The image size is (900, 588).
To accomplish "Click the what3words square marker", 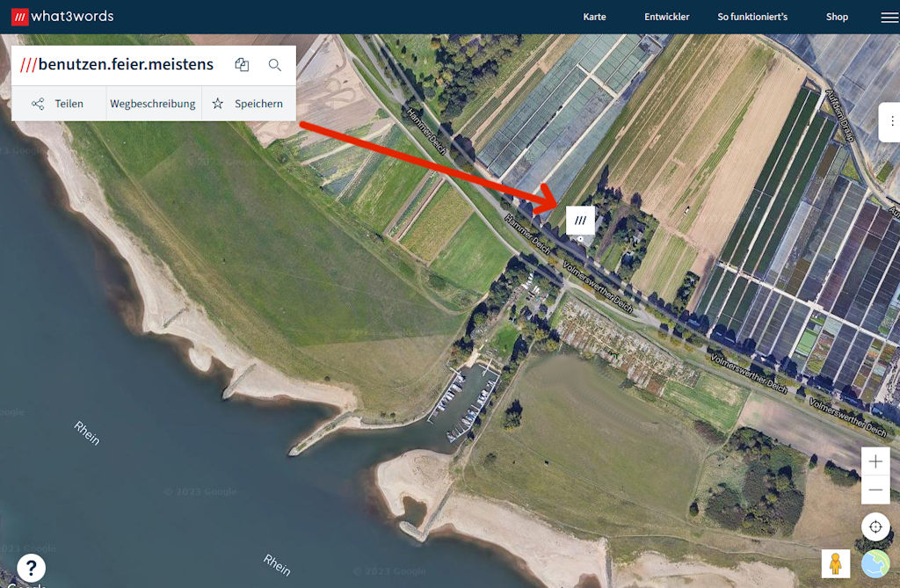I will click(x=580, y=221).
